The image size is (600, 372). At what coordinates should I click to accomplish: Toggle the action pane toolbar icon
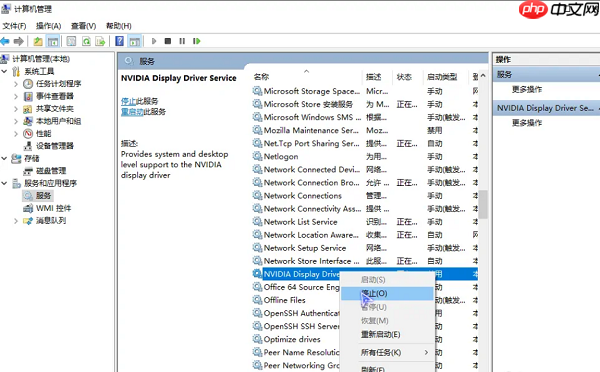(134, 41)
